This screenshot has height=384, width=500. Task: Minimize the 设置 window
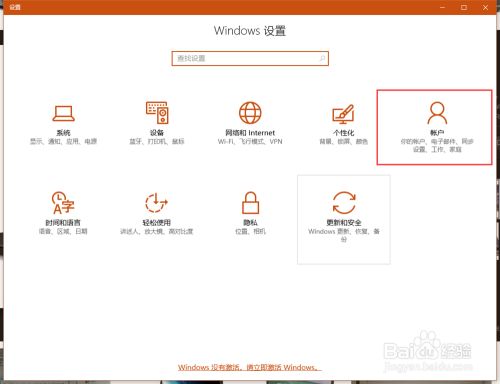[442, 7]
